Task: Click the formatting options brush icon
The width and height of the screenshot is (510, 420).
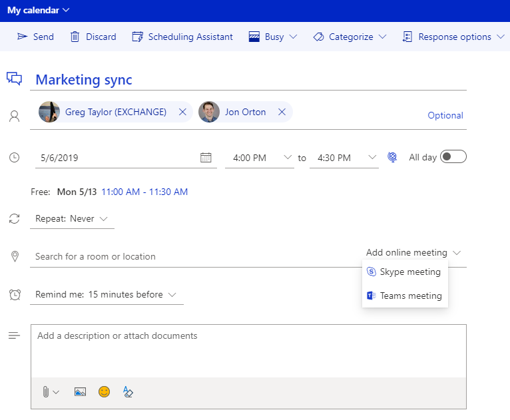Action: point(128,392)
